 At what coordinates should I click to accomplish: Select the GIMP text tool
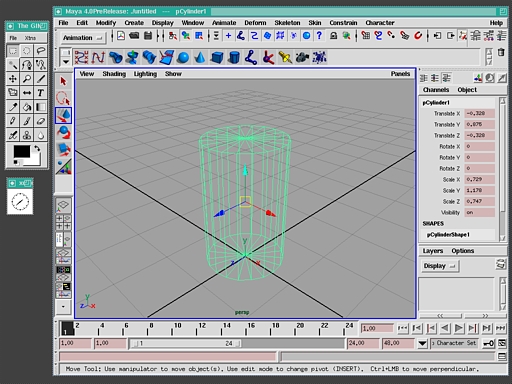pos(41,93)
